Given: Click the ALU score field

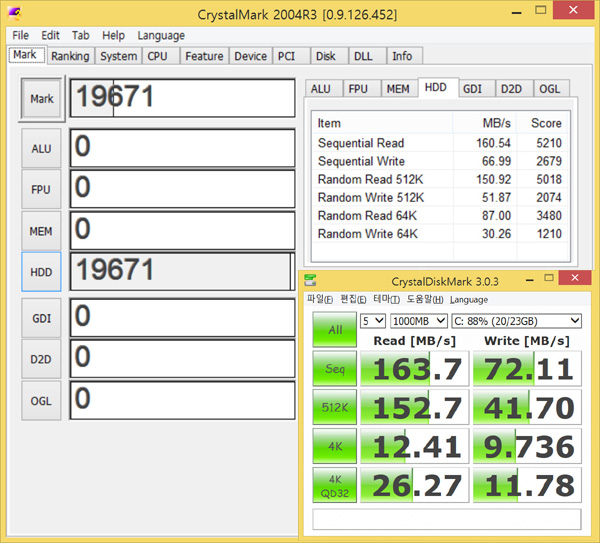Looking at the screenshot, I should point(183,148).
